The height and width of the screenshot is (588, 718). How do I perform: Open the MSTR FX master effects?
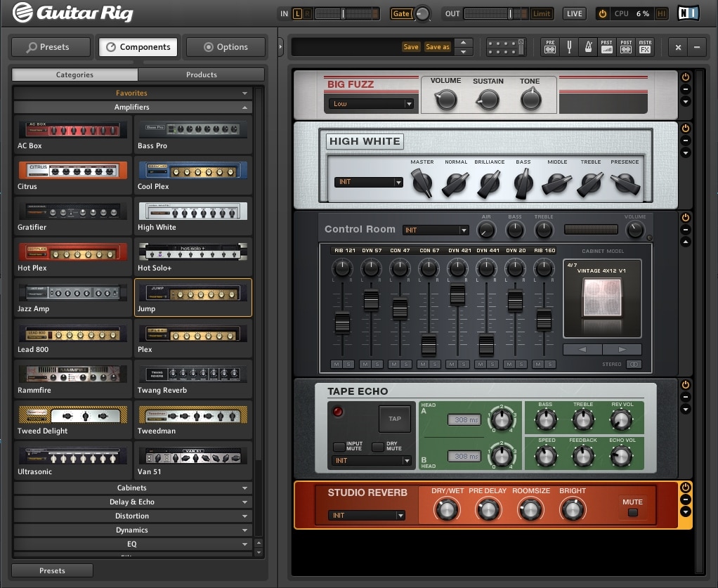tap(645, 46)
